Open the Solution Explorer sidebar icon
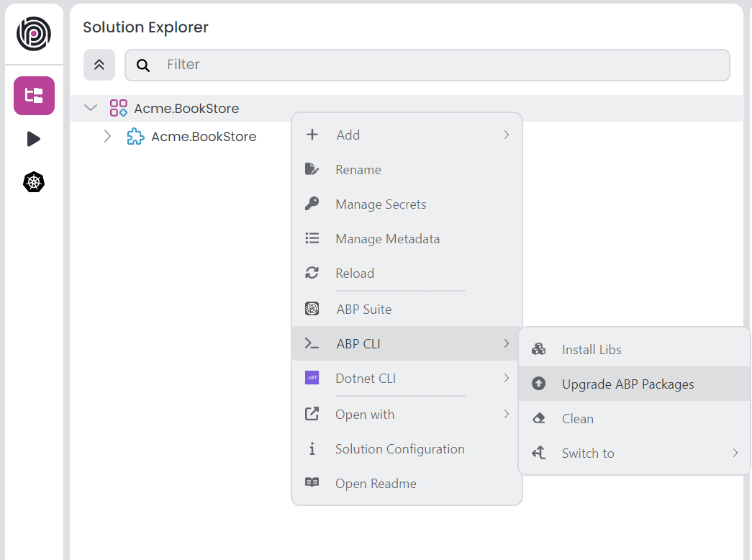The height and width of the screenshot is (560, 752). [x=34, y=96]
